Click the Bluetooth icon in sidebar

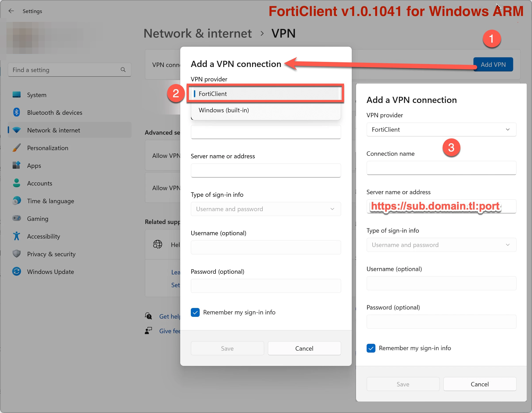[17, 112]
